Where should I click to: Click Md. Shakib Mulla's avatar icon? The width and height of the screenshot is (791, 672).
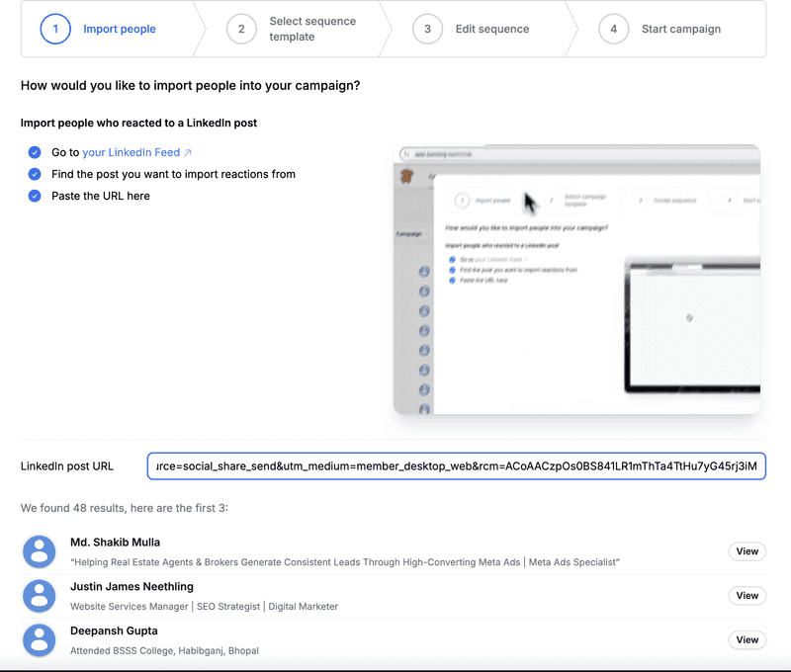tap(40, 551)
